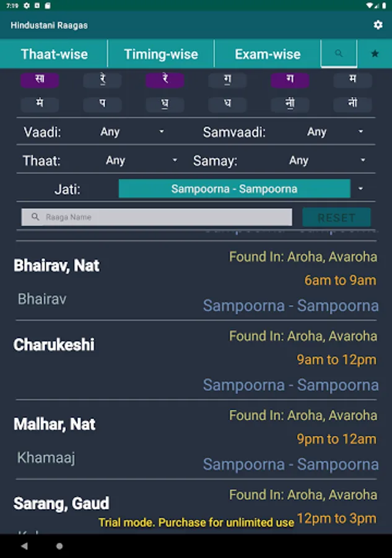Open the Charukeshi raaga entry

(x=196, y=360)
